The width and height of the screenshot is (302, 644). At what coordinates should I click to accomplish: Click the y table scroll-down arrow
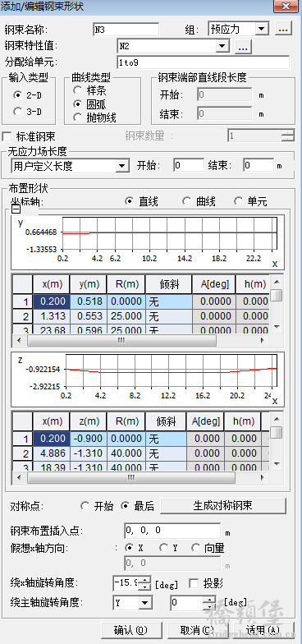tap(277, 327)
